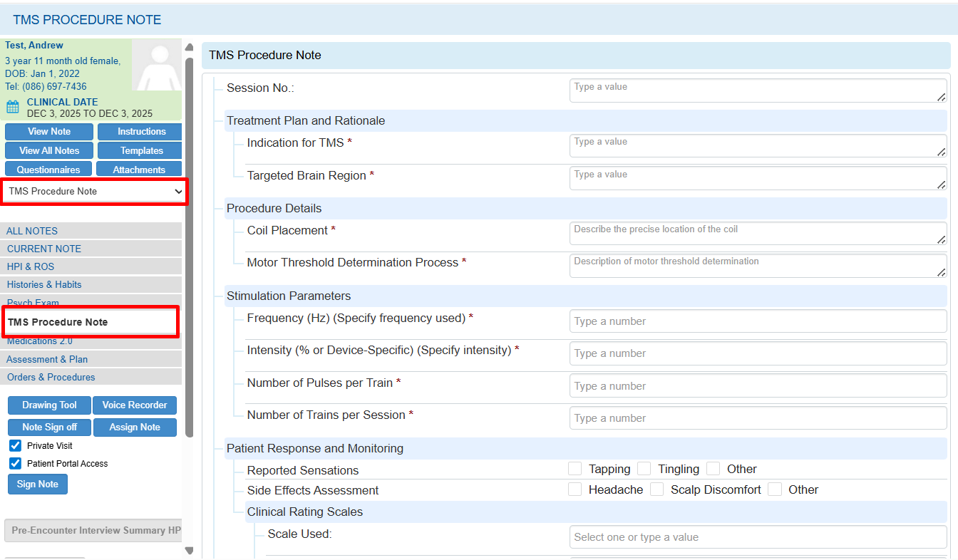Open the Drawing Tool
Screen dimensions: 958x560
49,405
